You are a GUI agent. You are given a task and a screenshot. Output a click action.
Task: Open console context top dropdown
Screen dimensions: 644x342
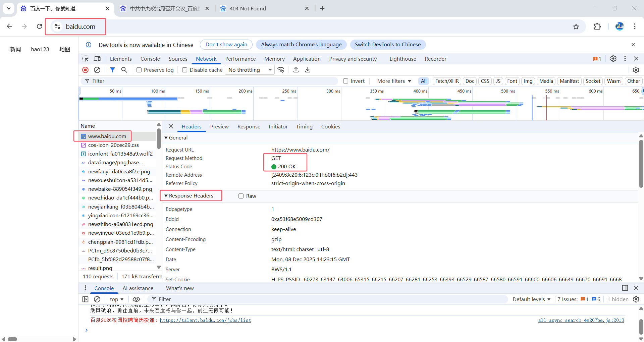116,299
